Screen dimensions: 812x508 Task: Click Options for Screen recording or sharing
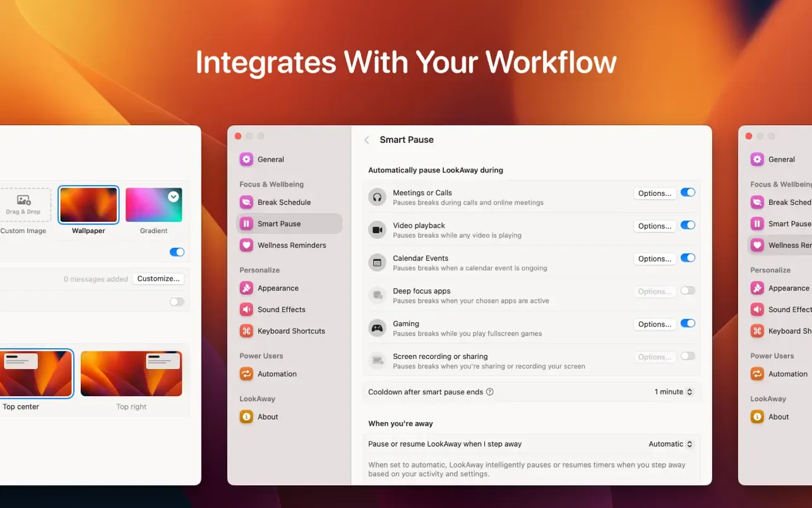click(655, 357)
